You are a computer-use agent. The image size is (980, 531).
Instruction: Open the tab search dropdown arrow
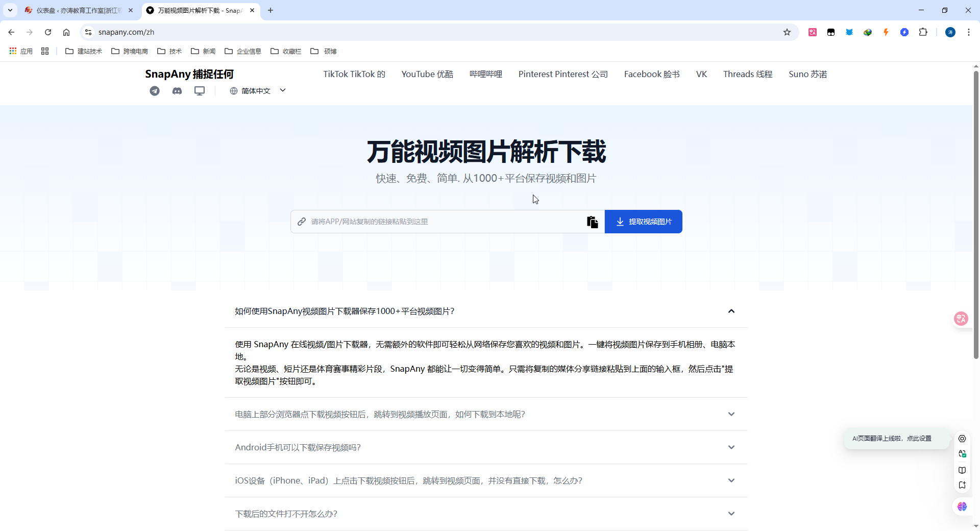click(10, 10)
